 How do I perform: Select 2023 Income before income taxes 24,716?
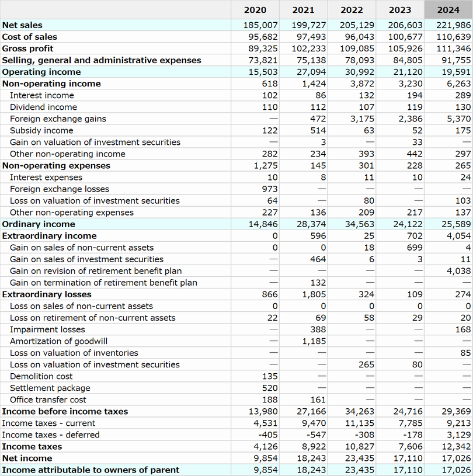click(408, 412)
